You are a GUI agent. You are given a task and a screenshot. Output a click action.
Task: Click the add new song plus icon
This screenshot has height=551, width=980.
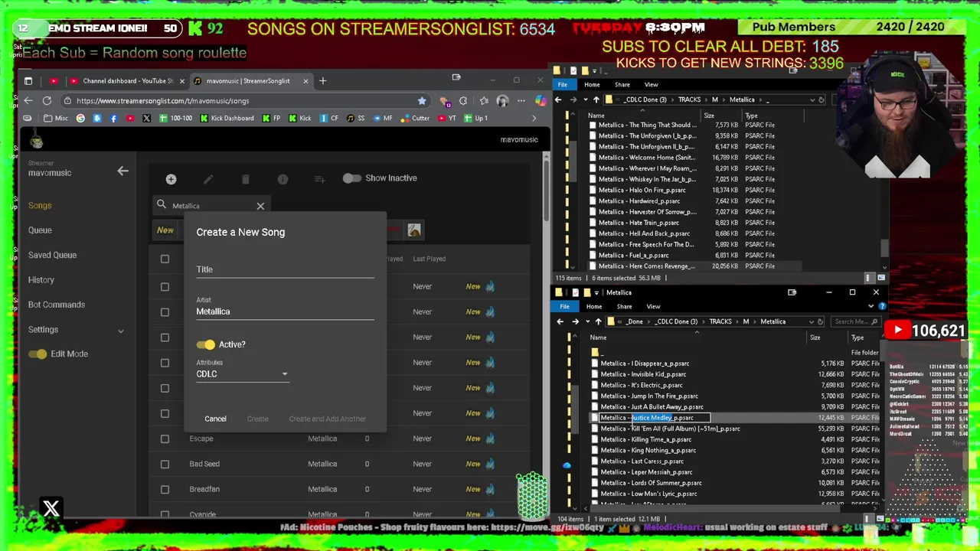point(171,179)
